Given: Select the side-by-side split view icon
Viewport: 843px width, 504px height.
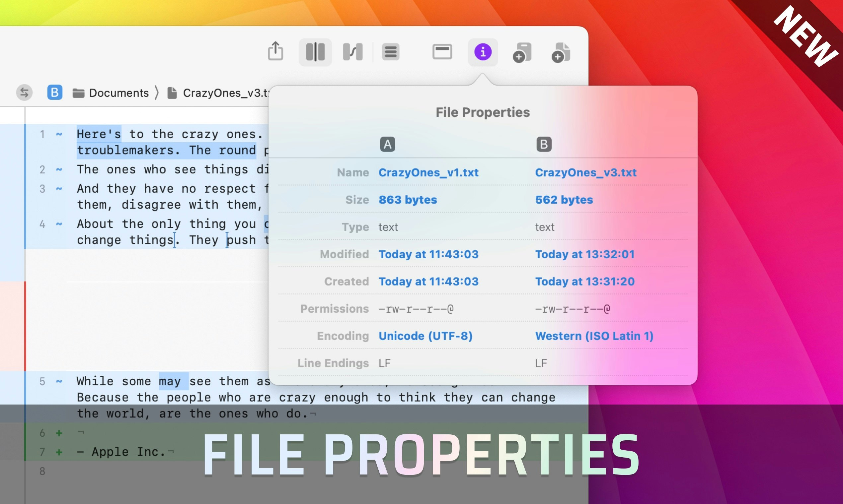Looking at the screenshot, I should click(x=315, y=52).
